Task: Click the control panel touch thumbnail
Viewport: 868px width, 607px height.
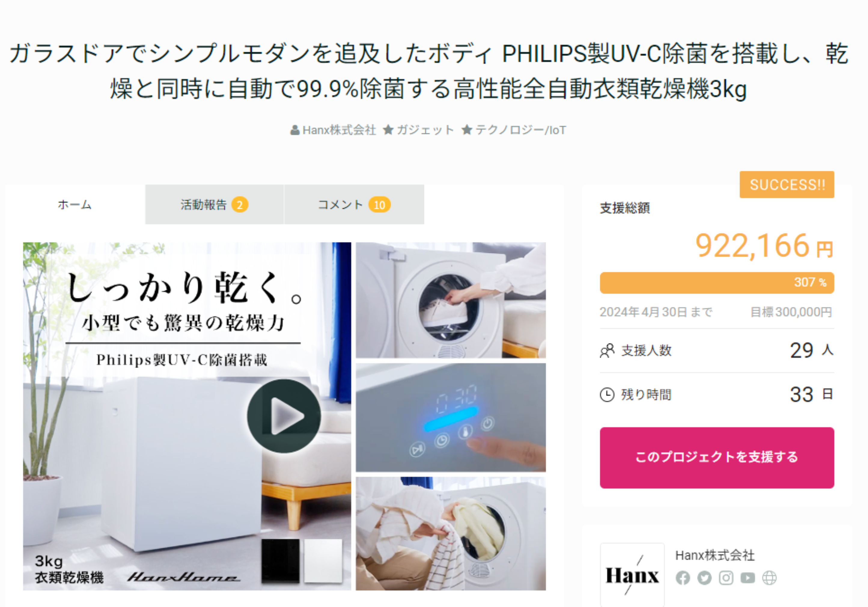Action: [x=451, y=418]
